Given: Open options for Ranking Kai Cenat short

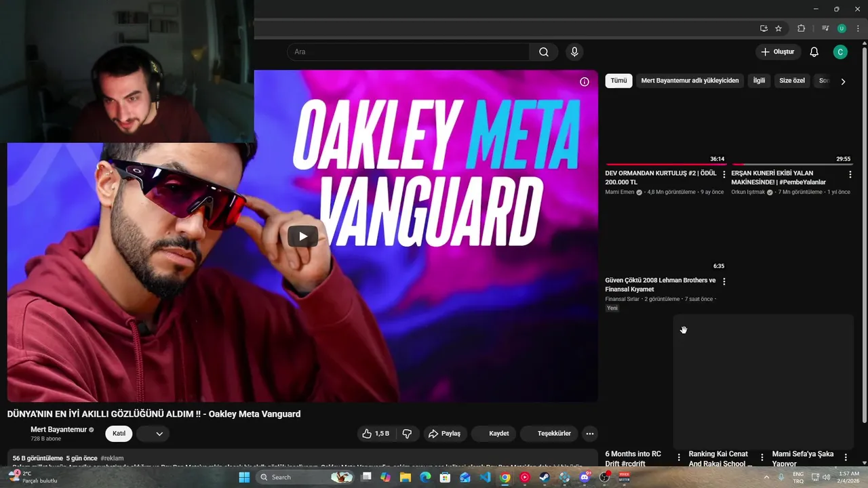Looking at the screenshot, I should click(x=762, y=457).
